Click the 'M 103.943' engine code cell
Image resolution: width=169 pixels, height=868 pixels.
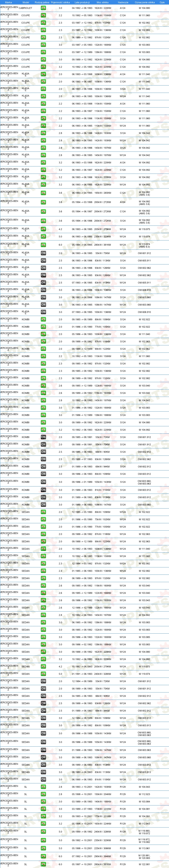coord(144,601)
